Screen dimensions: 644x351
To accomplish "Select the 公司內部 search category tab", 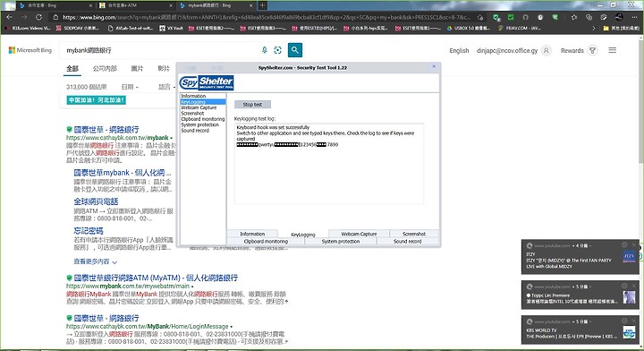I will [105, 69].
